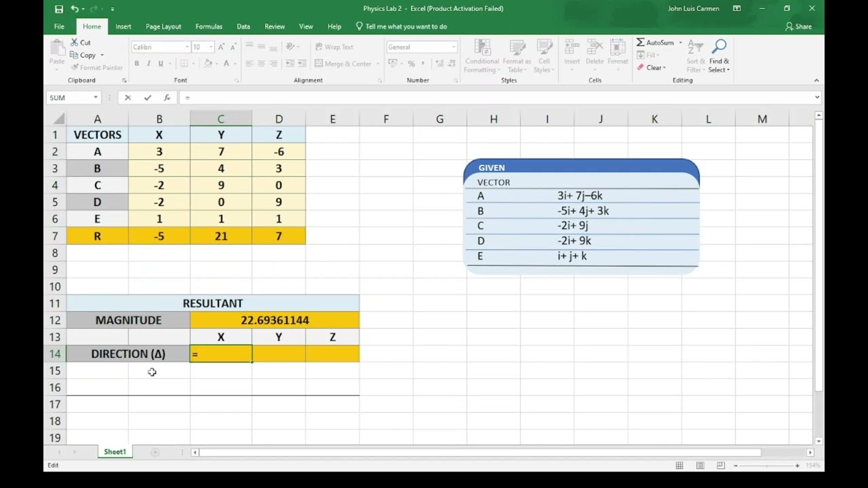Click the Save icon in quick access toolbar
Image resolution: width=868 pixels, height=488 pixels.
(x=59, y=9)
